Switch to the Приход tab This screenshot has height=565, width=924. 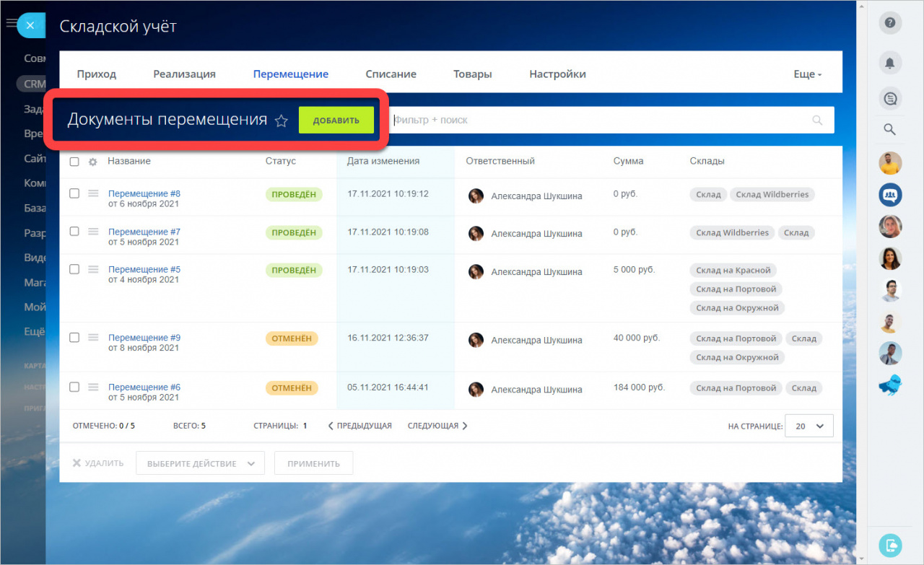[96, 74]
